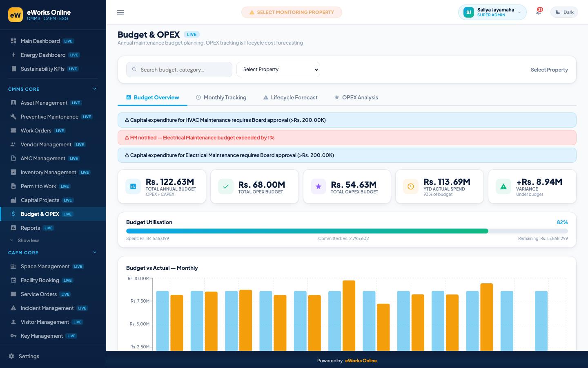Image resolution: width=588 pixels, height=368 pixels.
Task: Click the Facility Booking calendar icon
Action: 13,280
